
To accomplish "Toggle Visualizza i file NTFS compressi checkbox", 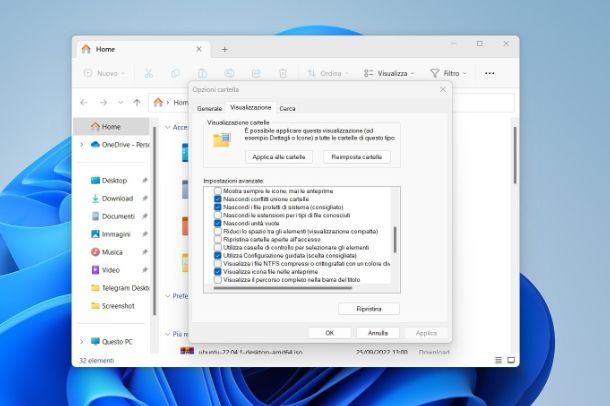I will pyautogui.click(x=218, y=264).
